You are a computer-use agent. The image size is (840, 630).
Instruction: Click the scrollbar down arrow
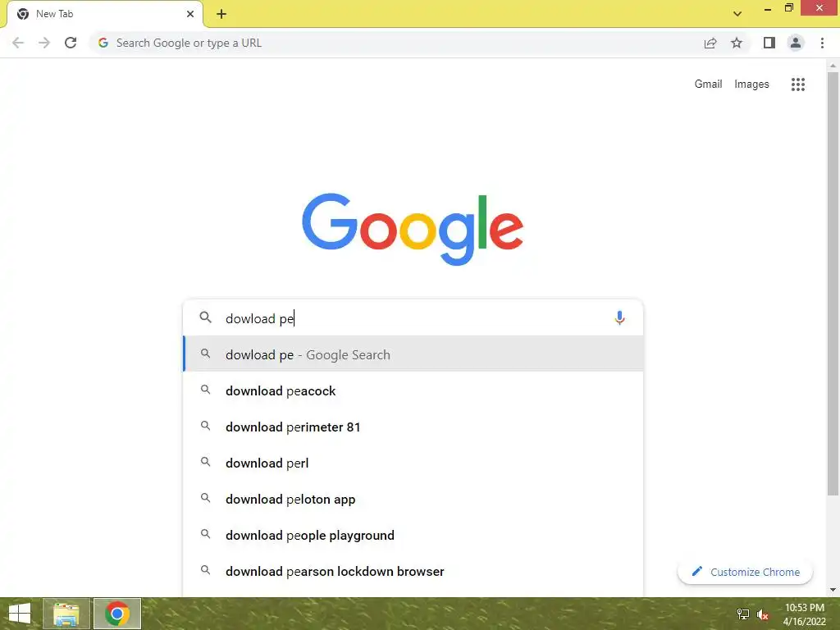click(x=833, y=590)
